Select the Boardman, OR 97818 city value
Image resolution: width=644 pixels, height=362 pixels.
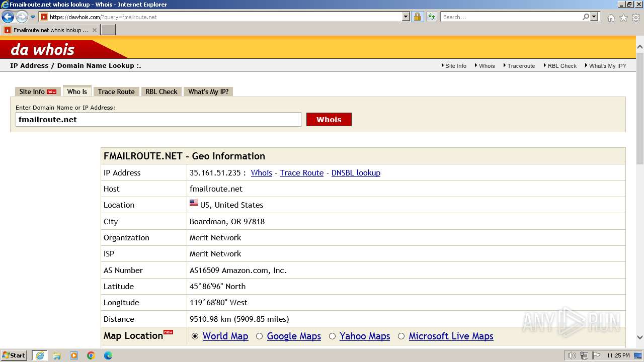227,221
